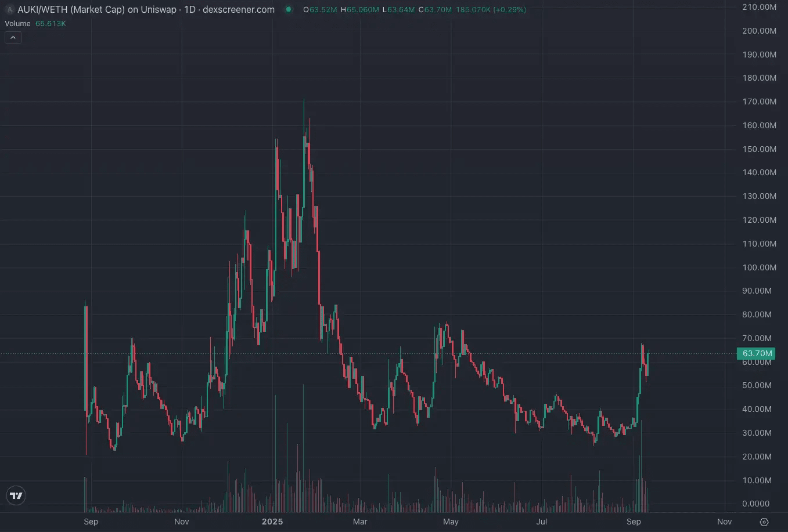Image resolution: width=788 pixels, height=532 pixels.
Task: Click the low value L63.64M in legend
Action: (398, 10)
